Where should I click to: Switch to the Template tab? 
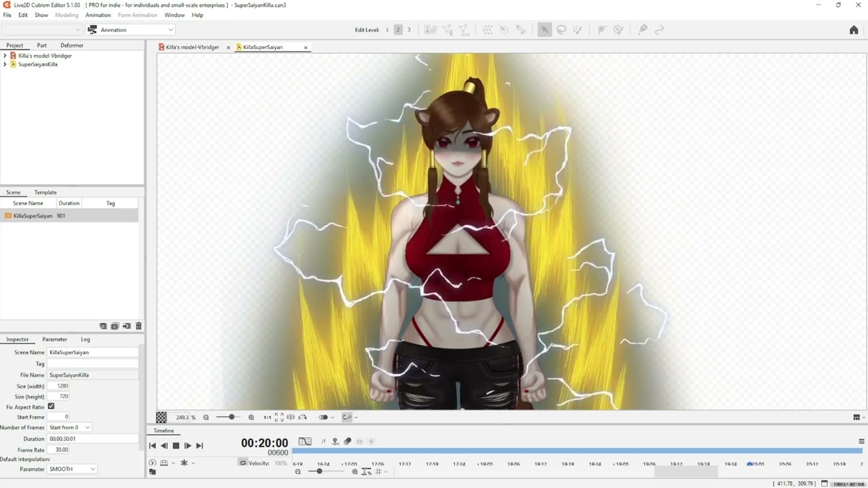click(45, 192)
